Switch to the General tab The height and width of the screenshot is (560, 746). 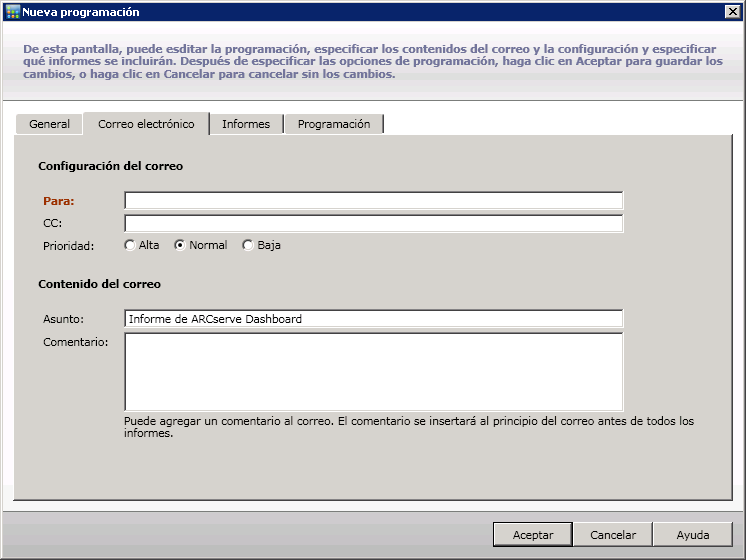49,124
